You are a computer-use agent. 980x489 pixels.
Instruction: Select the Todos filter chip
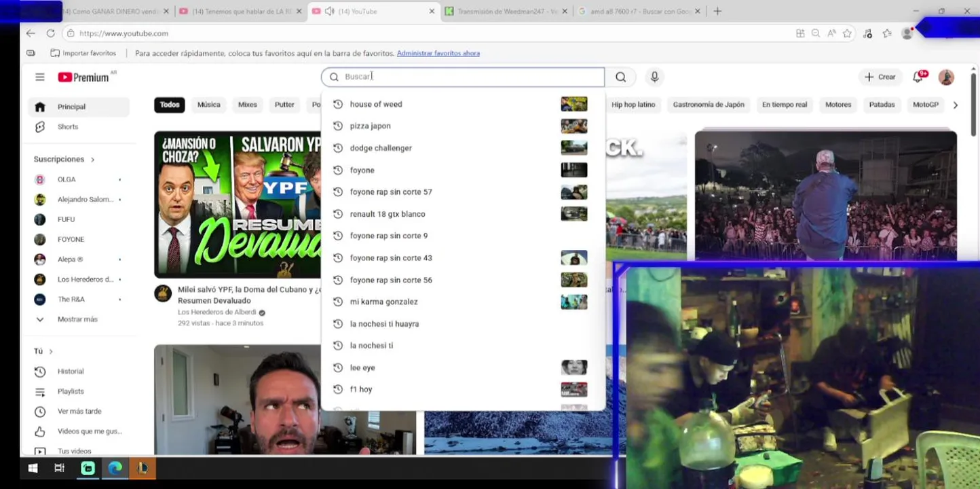pyautogui.click(x=170, y=105)
